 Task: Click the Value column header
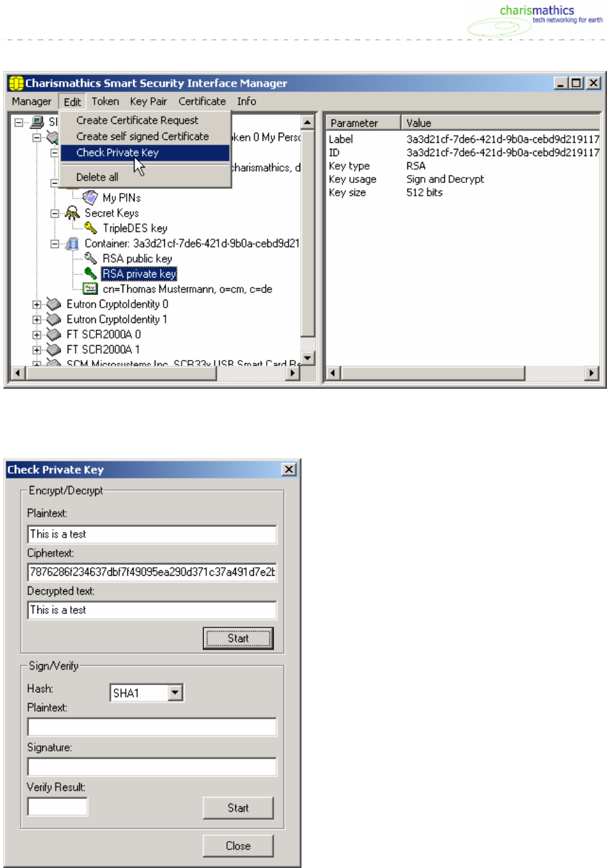click(500, 123)
